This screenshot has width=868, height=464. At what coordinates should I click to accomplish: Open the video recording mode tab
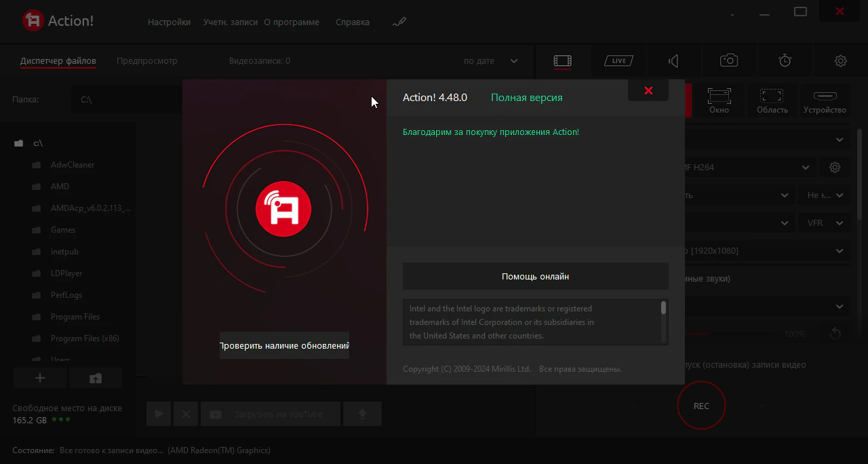[562, 61]
